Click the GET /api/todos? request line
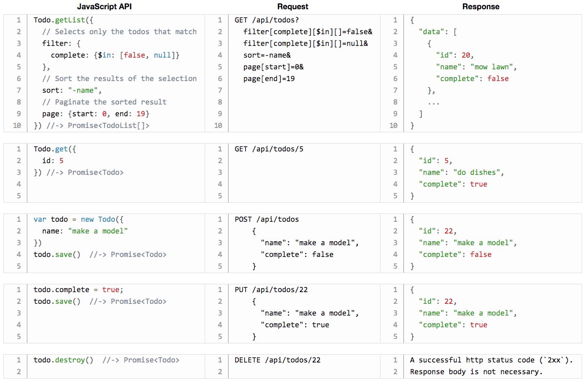Image resolution: width=588 pixels, height=383 pixels. [x=261, y=20]
